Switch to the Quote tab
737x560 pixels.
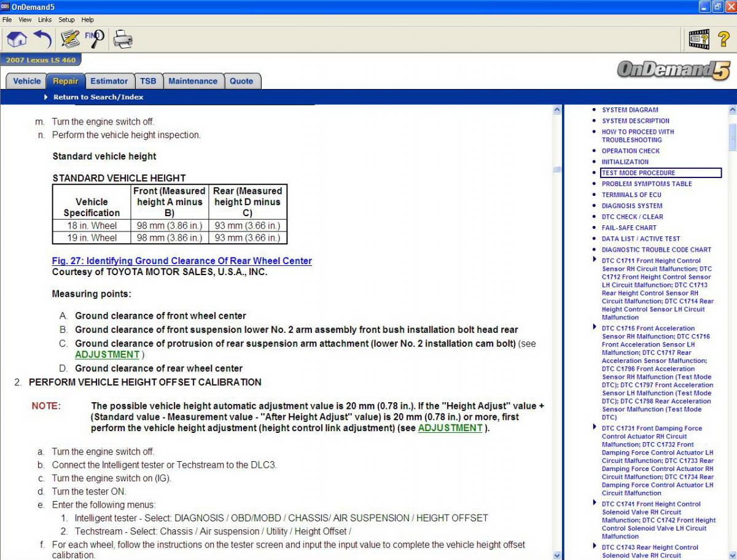241,81
